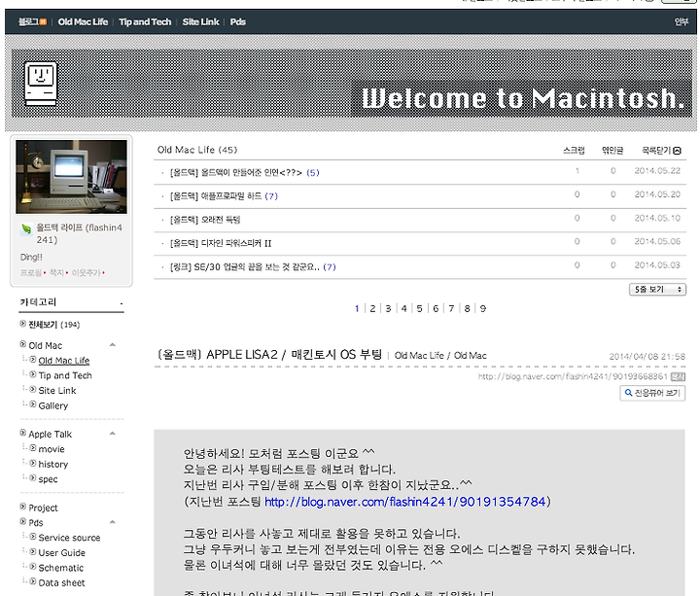The height and width of the screenshot is (596, 700).
Task: Open the blog.naver.com link in post body
Action: [405, 502]
